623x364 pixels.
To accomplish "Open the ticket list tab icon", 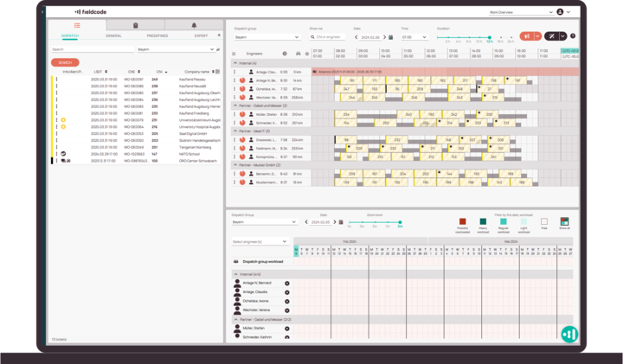I will [77, 26].
